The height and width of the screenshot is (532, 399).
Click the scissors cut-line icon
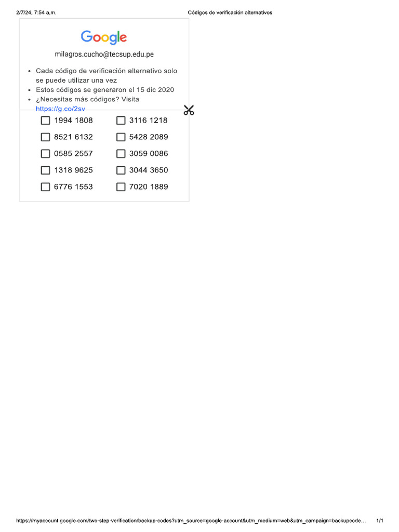click(189, 110)
